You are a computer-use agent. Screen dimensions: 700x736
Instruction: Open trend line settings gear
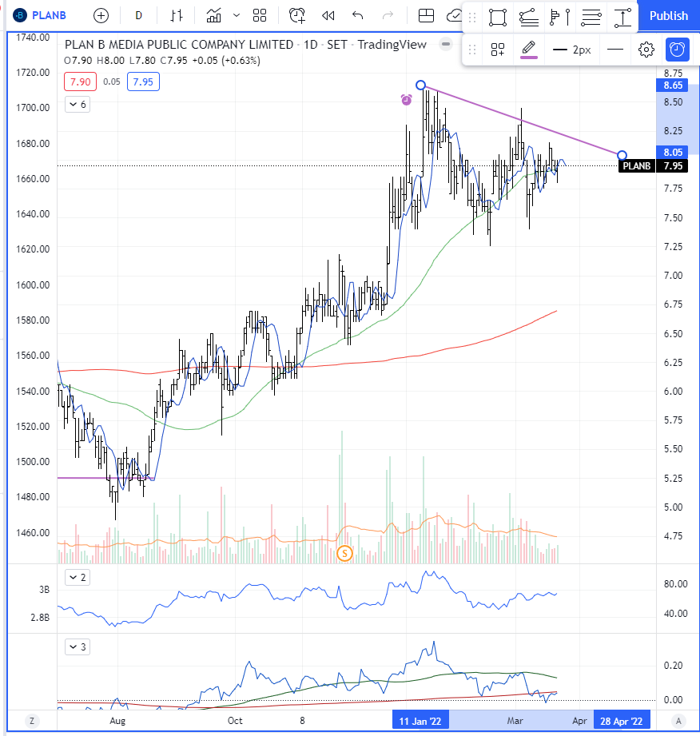point(646,50)
